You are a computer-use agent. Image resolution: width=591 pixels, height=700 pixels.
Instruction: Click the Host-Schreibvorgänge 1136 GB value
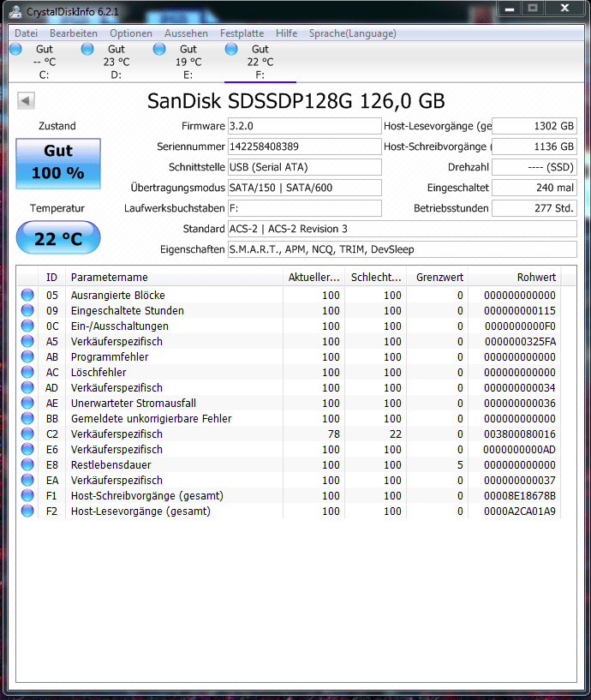coord(534,147)
